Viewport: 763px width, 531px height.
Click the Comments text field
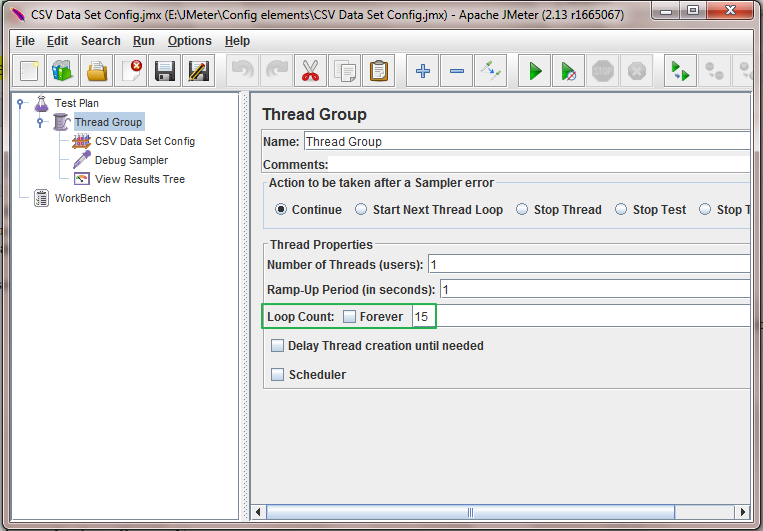(x=539, y=165)
